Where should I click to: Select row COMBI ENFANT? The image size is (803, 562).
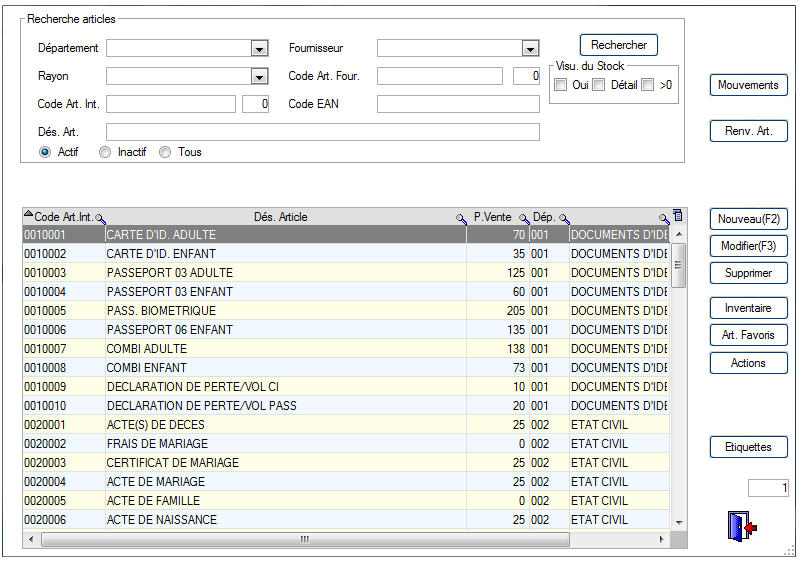pyautogui.click(x=346, y=367)
